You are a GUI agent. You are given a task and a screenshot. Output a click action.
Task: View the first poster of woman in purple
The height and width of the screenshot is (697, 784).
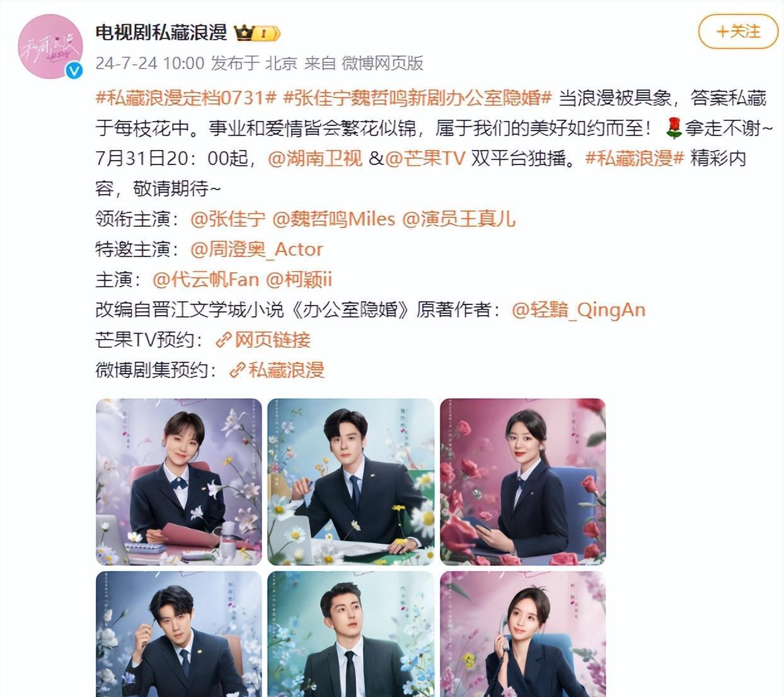tap(179, 481)
